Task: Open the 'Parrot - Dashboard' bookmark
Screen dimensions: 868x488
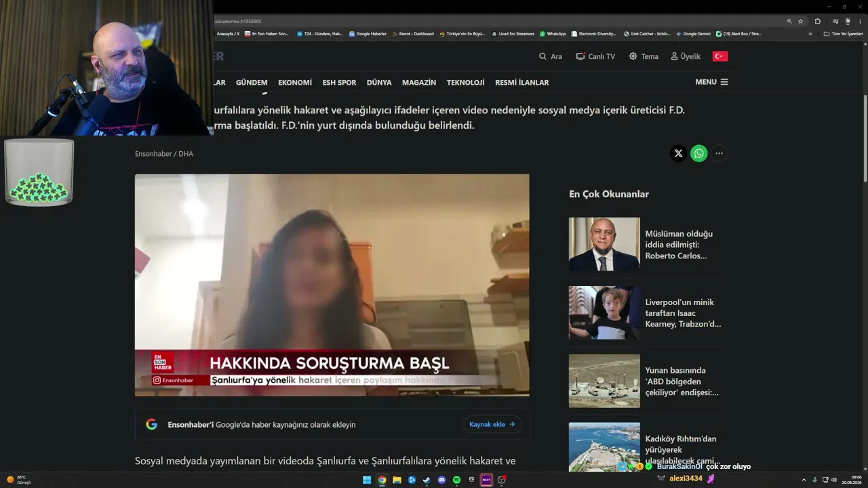Action: [413, 34]
